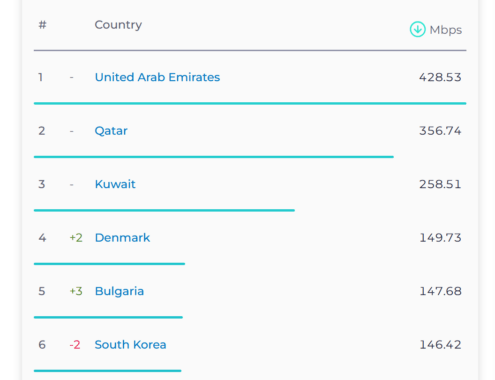
Task: Open the Denmark country link
Action: pos(122,238)
